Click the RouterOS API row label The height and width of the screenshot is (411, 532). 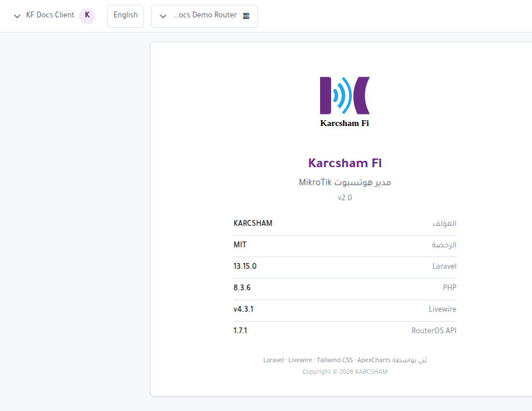[x=434, y=330]
